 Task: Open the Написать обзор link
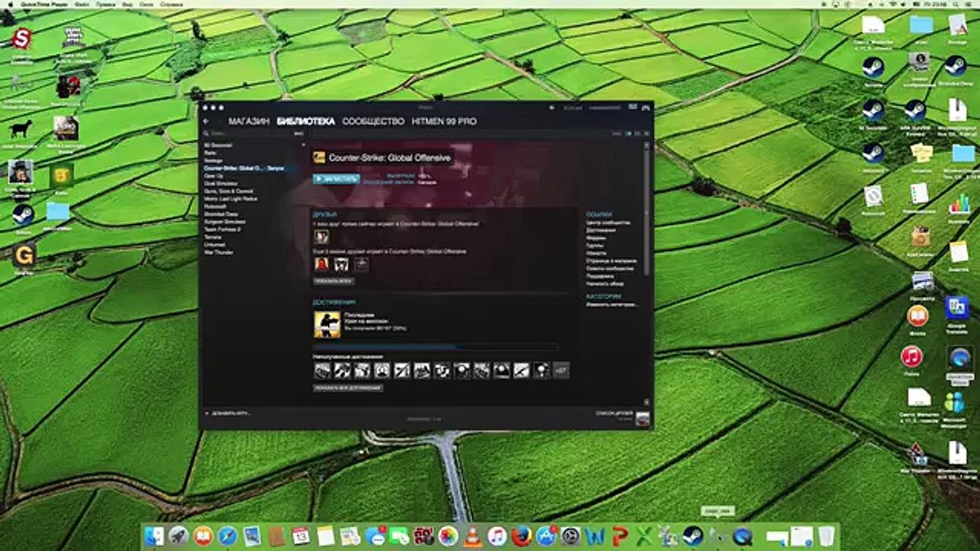click(x=603, y=284)
